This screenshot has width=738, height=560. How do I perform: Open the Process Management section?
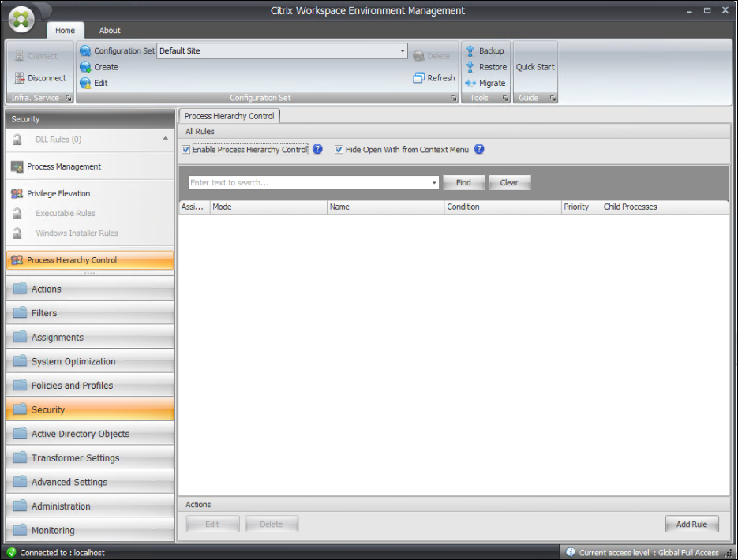[x=89, y=166]
